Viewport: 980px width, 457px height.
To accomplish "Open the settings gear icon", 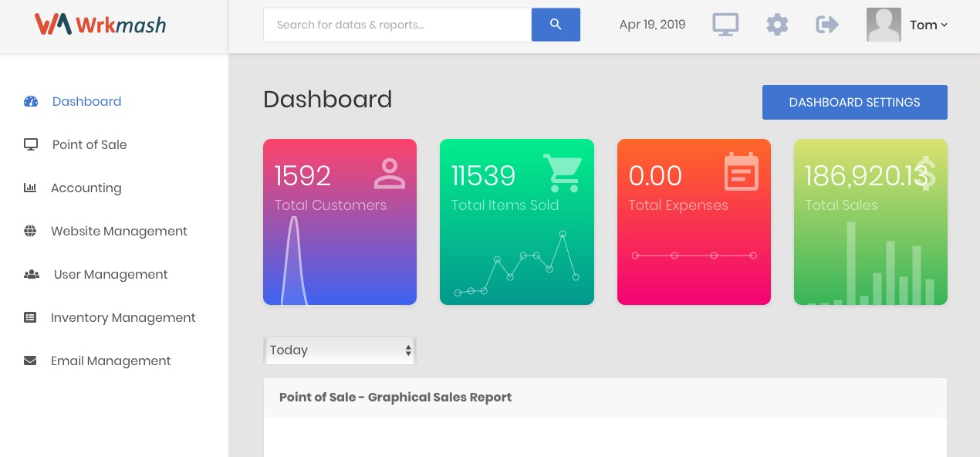I will [777, 25].
